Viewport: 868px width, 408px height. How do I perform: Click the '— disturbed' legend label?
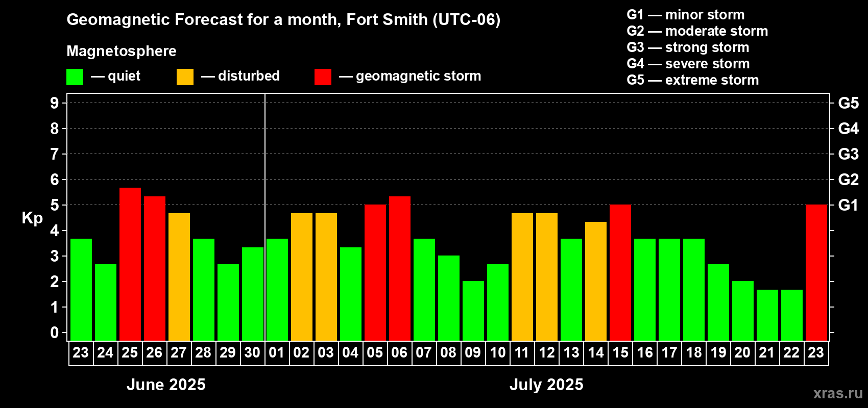point(240,76)
